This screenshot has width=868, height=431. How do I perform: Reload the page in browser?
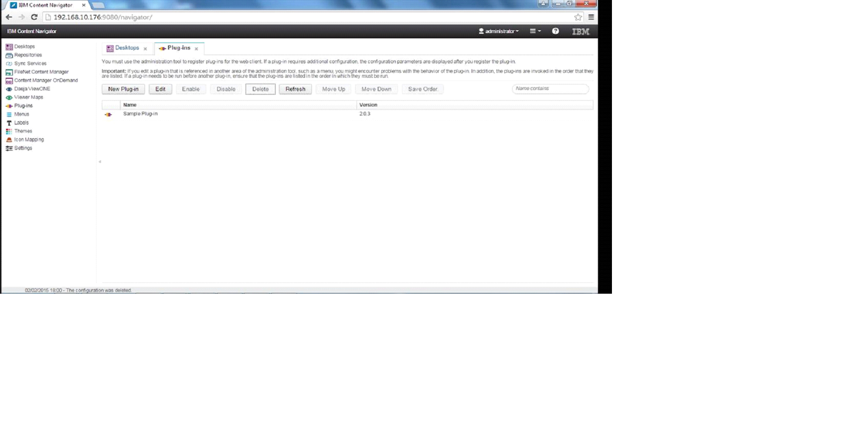tap(34, 17)
